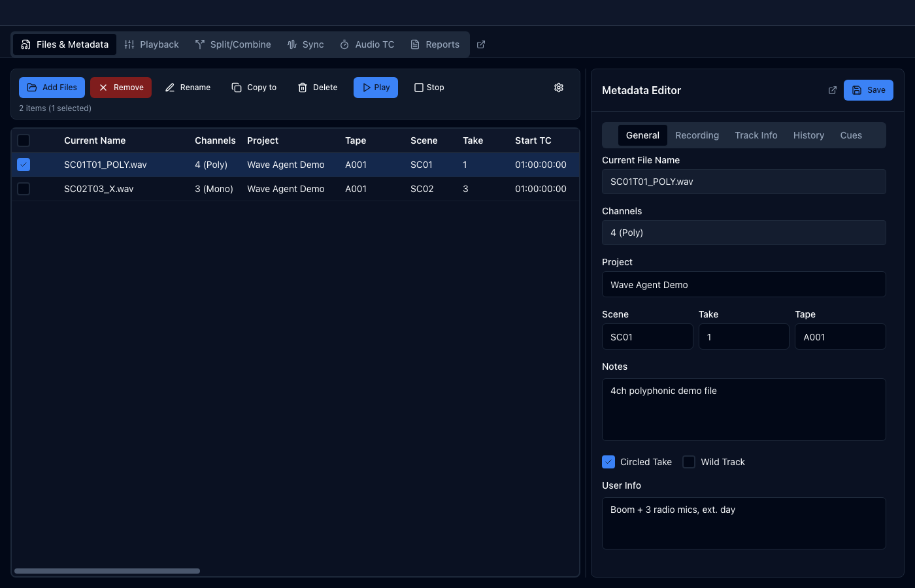
Task: Click the Start TC column header
Action: pos(533,140)
